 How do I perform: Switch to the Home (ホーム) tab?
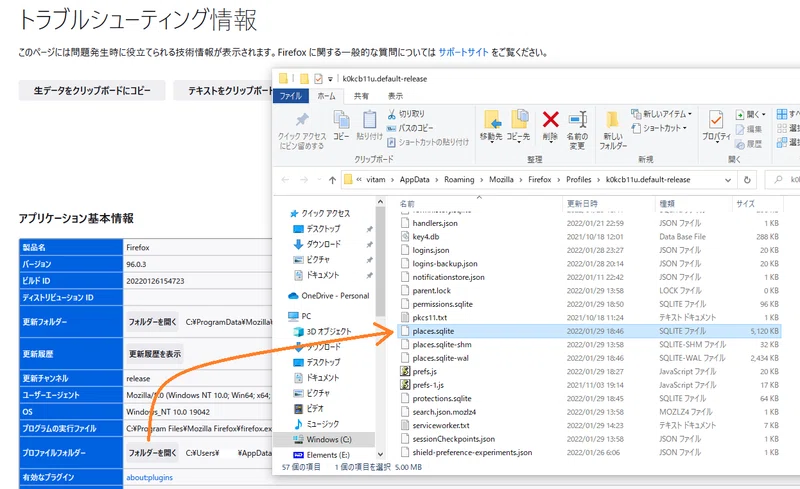[x=327, y=96]
